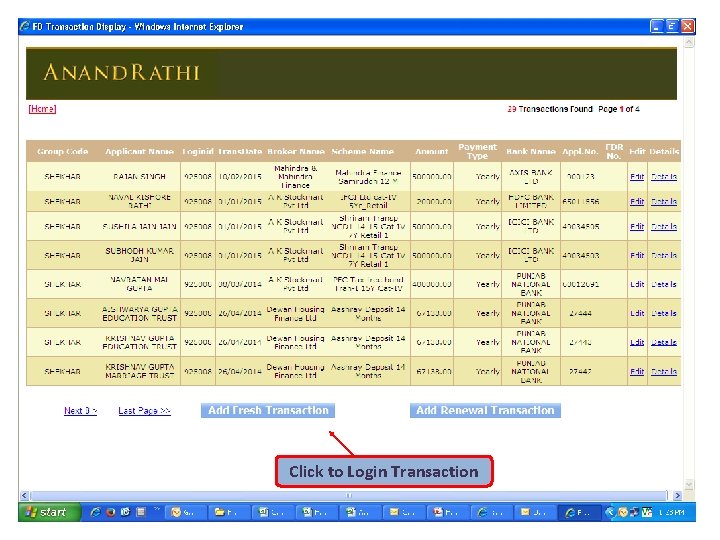Viewport: 720px width, 540px height.
Task: Go to the Home link
Action: (42, 109)
